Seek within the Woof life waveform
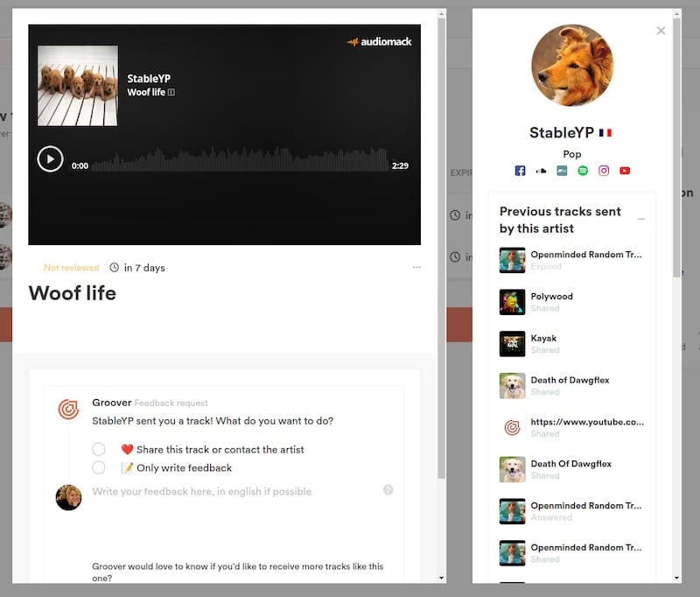This screenshot has height=597, width=700. [x=240, y=159]
